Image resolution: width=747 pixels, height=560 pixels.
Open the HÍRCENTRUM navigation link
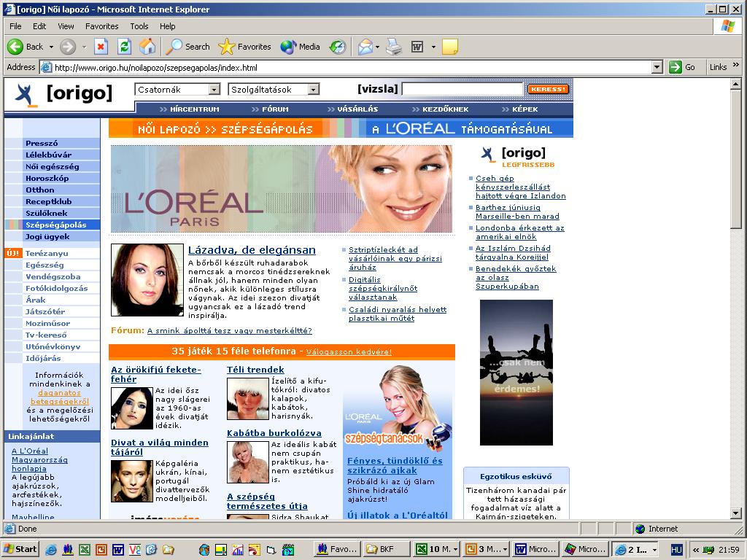coord(194,109)
